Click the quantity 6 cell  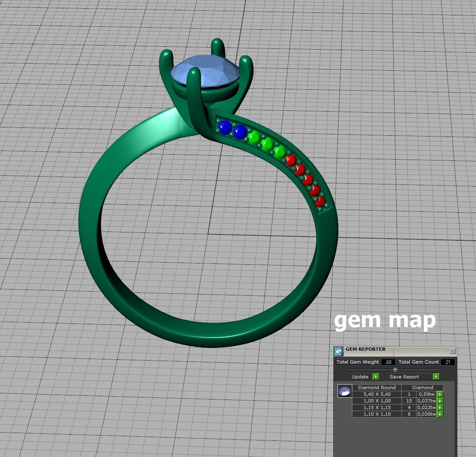409,414
